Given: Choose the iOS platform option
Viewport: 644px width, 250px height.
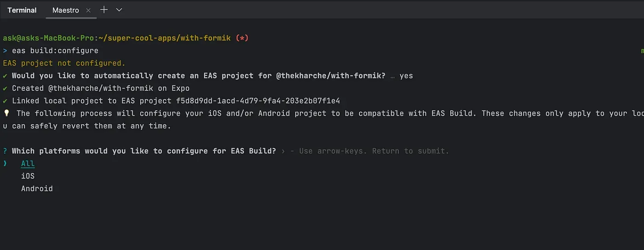Looking at the screenshot, I should pyautogui.click(x=28, y=176).
